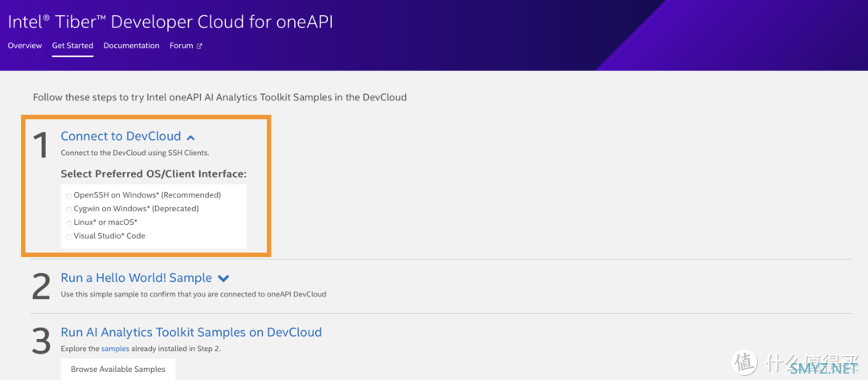Collapse the Connect to DevCloud chevron
868x384 pixels.
tap(190, 137)
